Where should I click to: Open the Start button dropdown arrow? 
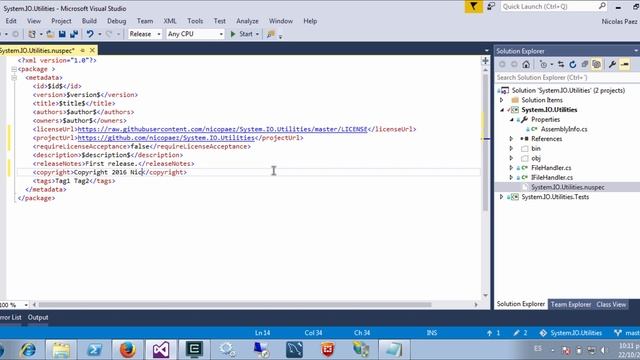[258, 34]
